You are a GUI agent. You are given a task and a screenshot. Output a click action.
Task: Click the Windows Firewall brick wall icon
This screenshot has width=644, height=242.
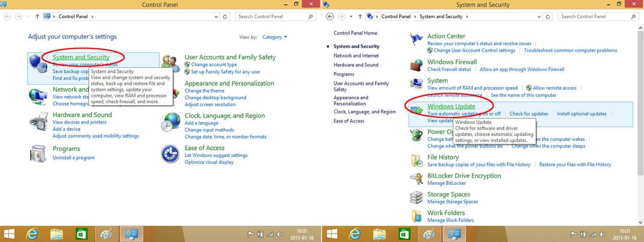pyautogui.click(x=417, y=65)
